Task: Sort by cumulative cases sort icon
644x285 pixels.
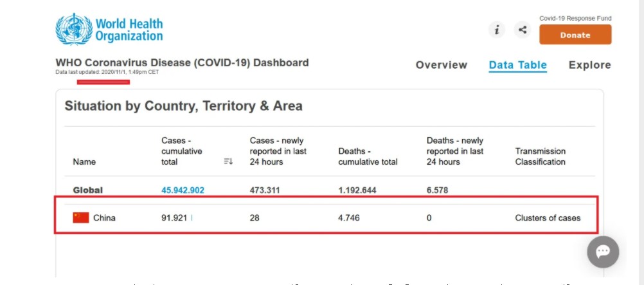Action: point(228,161)
